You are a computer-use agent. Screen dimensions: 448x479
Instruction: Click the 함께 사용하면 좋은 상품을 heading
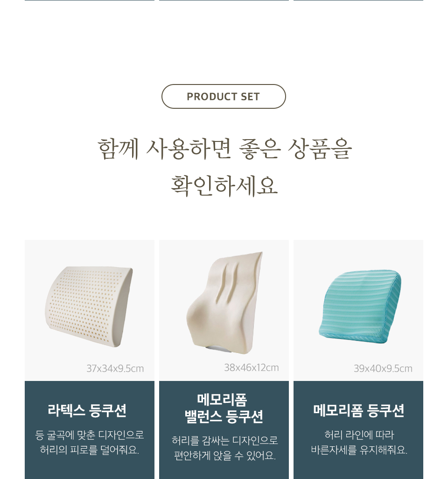coord(225,149)
